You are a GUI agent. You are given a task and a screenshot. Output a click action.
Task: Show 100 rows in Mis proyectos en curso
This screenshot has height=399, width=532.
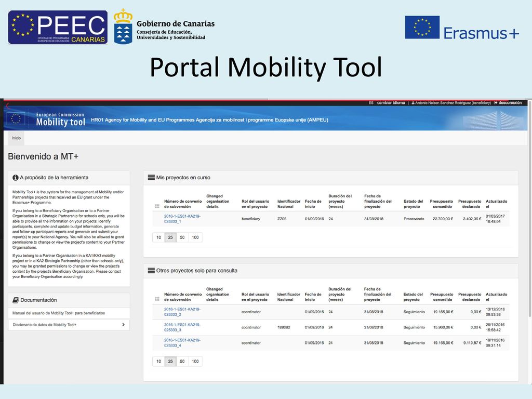click(195, 237)
